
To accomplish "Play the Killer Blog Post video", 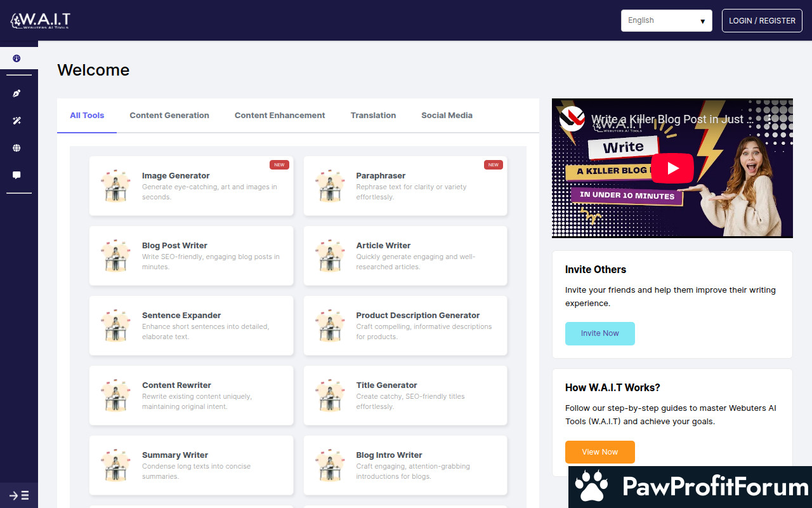I will click(672, 168).
